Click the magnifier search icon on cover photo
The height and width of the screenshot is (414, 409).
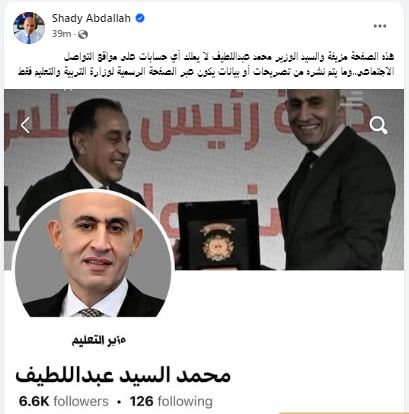click(x=378, y=126)
